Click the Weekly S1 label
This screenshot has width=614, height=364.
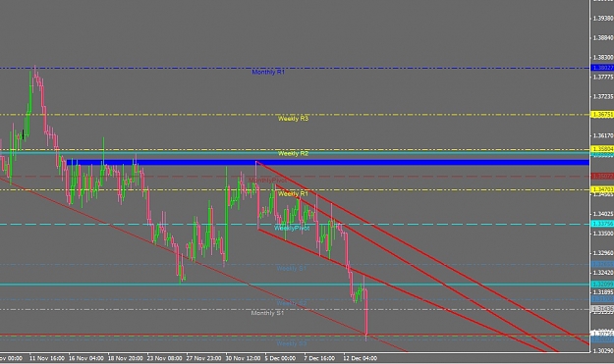click(292, 268)
